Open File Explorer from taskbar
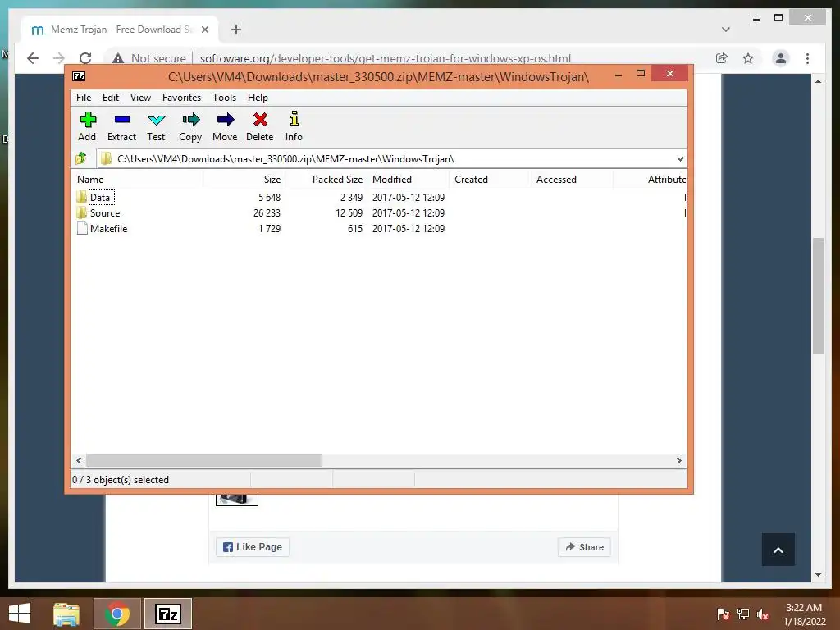Image resolution: width=840 pixels, height=630 pixels. tap(66, 614)
